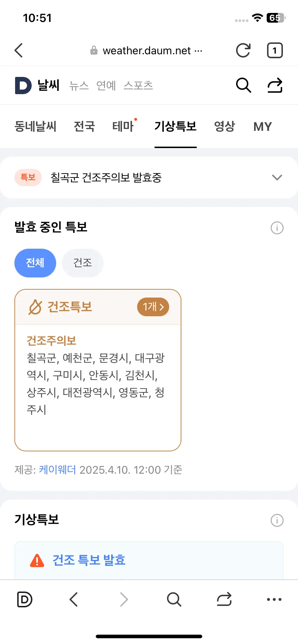Image resolution: width=298 pixels, height=644 pixels.
Task: Select the 건조 filter chip
Action: point(83,263)
